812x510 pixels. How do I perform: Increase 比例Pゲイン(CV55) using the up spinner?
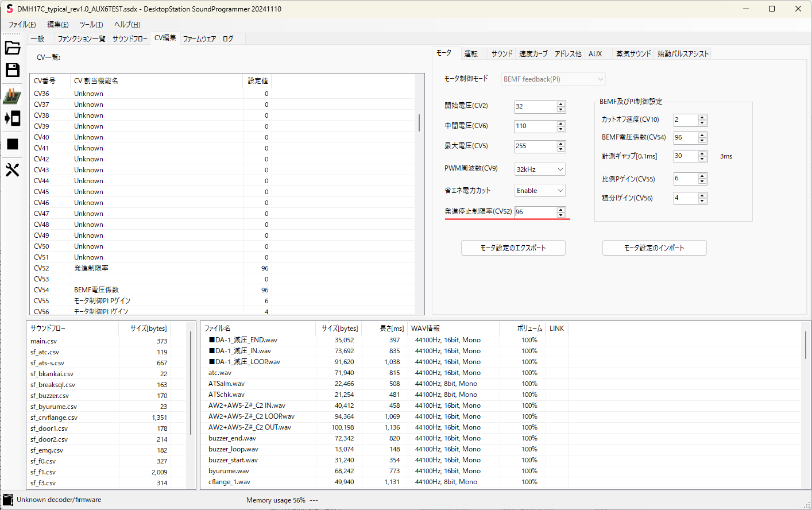(702, 176)
